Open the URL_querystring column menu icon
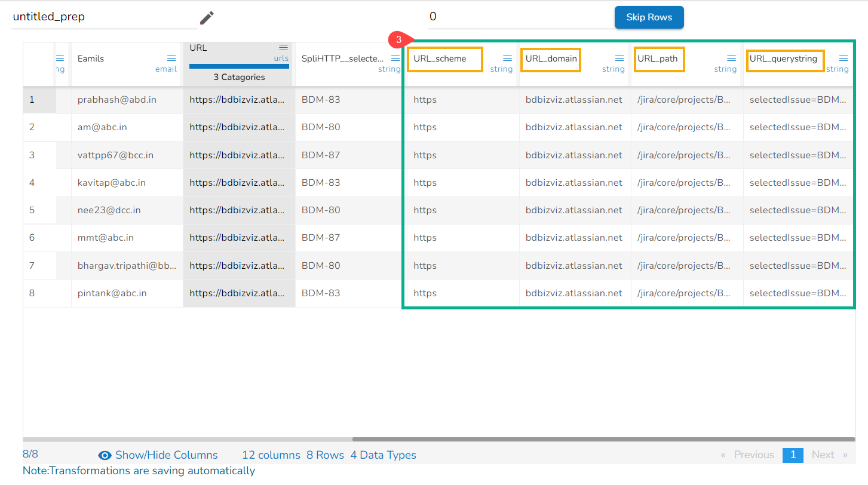868x485 pixels. [843, 59]
